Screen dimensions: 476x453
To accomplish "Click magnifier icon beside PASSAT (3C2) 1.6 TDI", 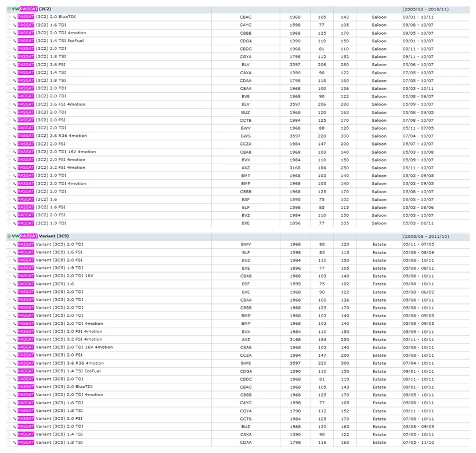I will 14,25.
